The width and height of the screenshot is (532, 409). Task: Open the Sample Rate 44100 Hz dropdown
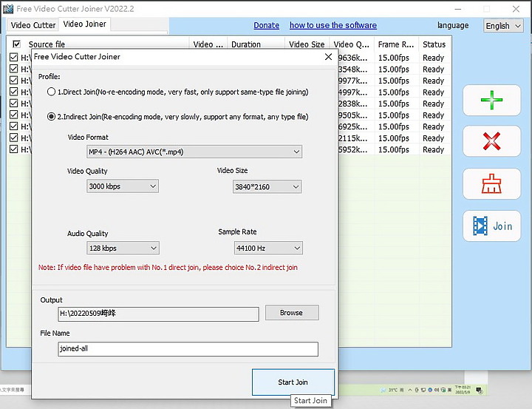point(268,249)
